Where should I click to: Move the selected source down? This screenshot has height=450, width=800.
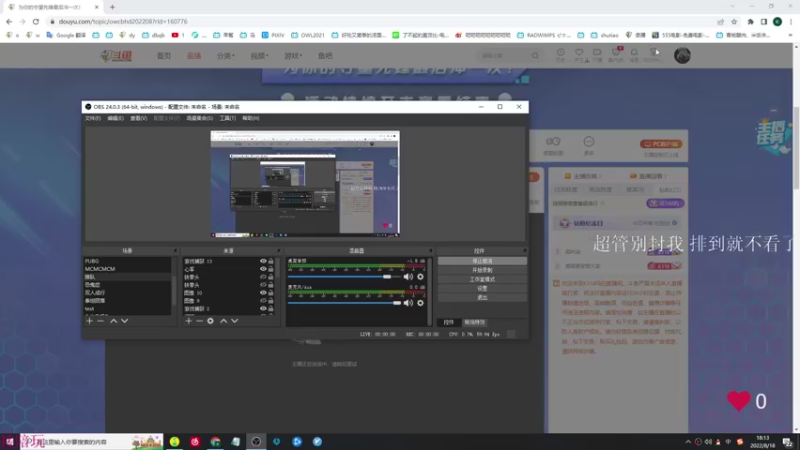click(x=235, y=321)
